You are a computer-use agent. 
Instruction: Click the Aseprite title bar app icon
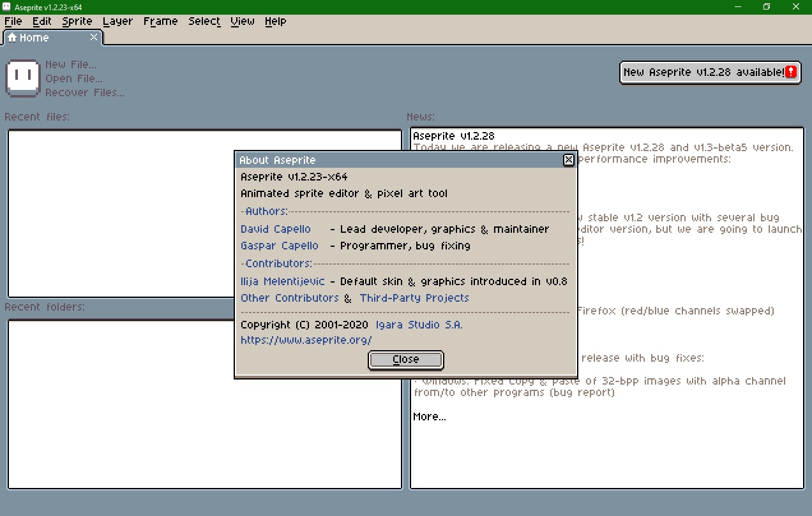(x=6, y=7)
